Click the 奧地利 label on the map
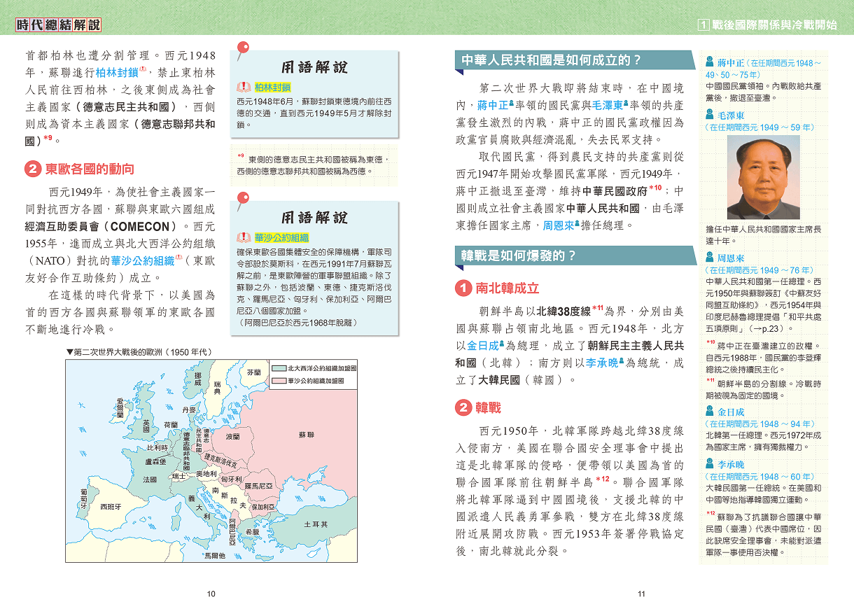This screenshot has height=616, width=854. 206,473
